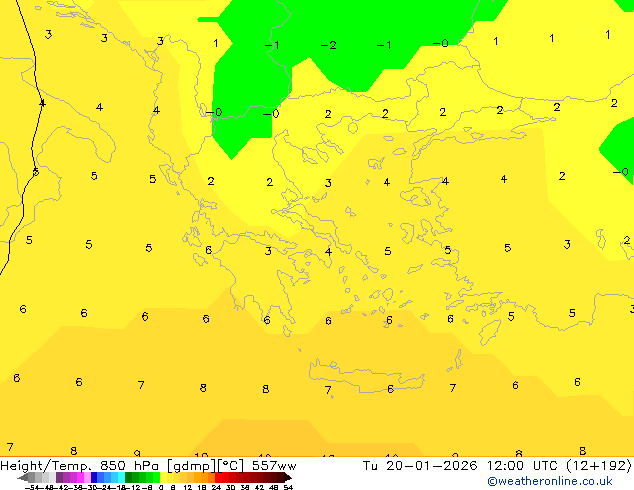Click the -54 label on the legend scale
This screenshot has width=634, height=490.
coord(32,487)
